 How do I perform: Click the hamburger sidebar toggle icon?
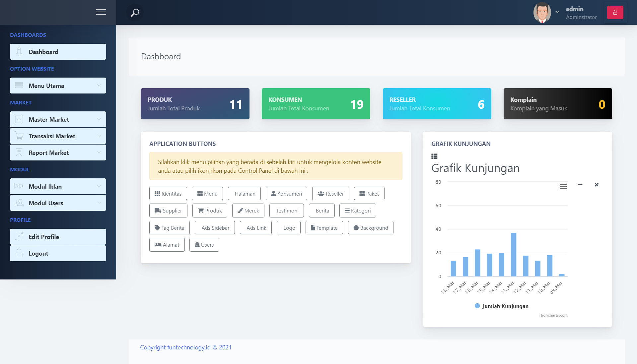tap(101, 12)
